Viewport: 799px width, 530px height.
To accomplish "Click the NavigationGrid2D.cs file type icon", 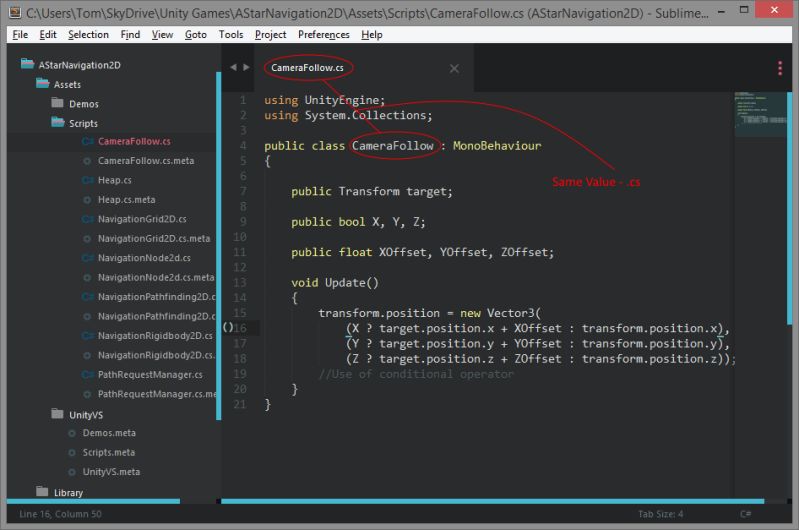I will tap(87, 219).
